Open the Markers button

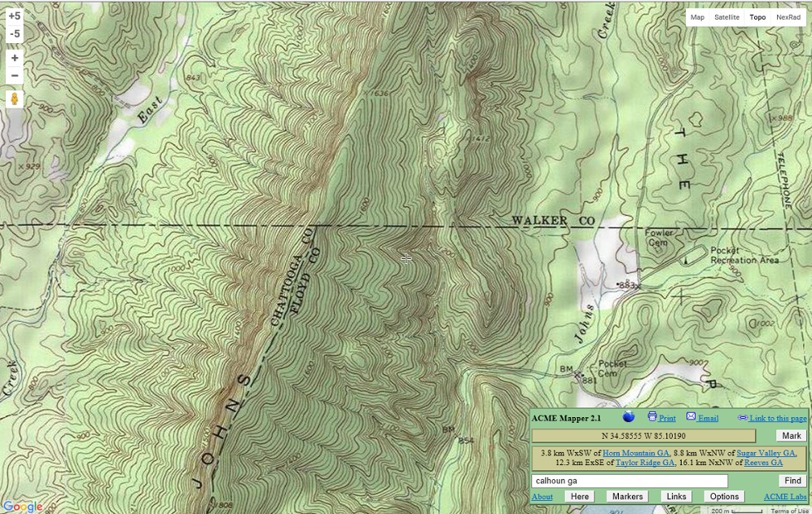(x=627, y=496)
